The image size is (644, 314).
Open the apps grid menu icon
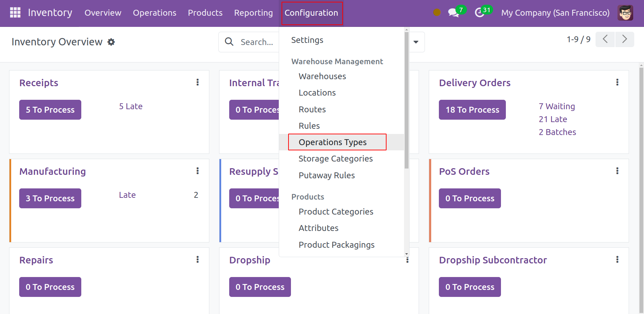click(x=15, y=13)
